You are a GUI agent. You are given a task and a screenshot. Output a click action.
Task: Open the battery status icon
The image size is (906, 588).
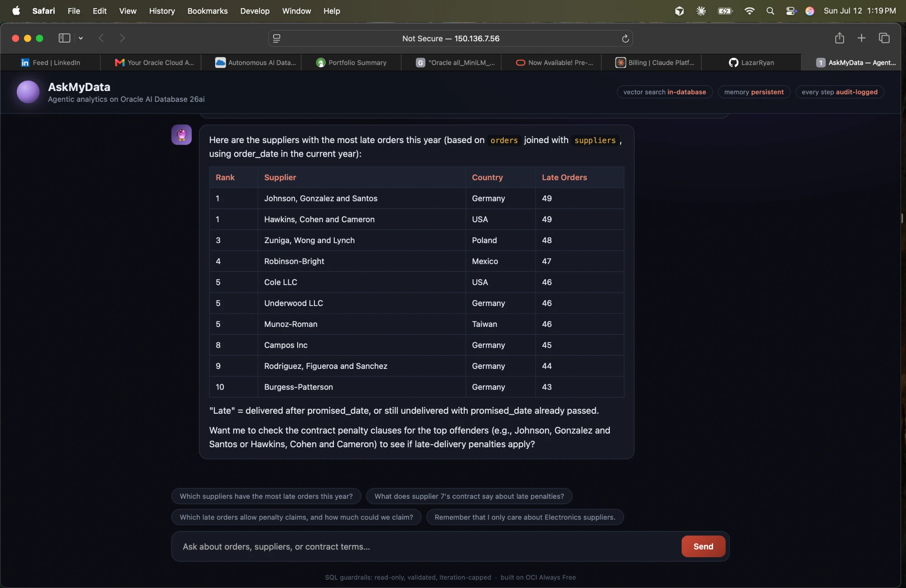(725, 11)
